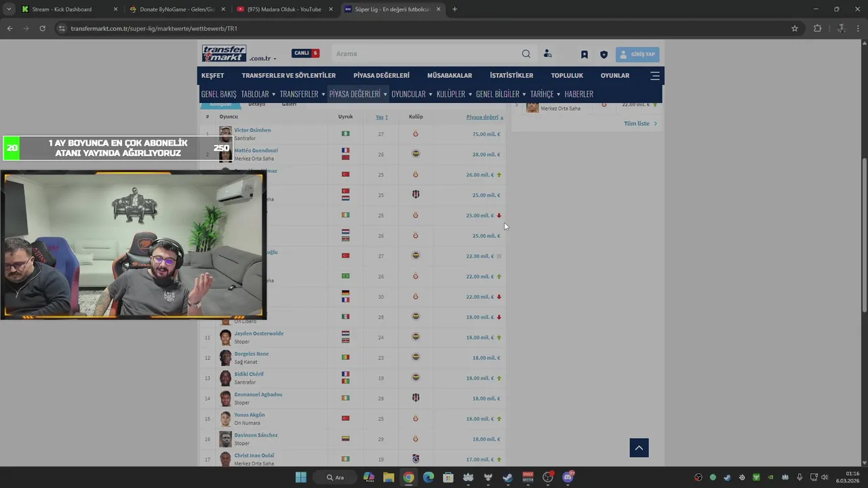
Task: Reload the Transfermarkt page
Action: [x=42, y=28]
